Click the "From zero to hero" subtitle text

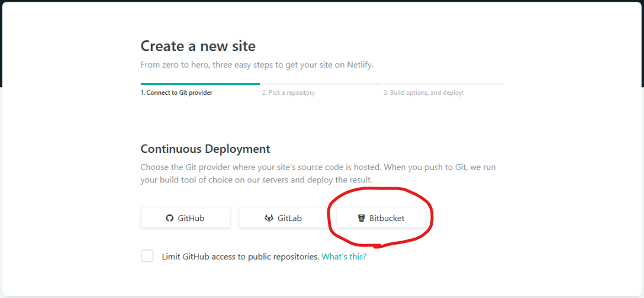257,65
